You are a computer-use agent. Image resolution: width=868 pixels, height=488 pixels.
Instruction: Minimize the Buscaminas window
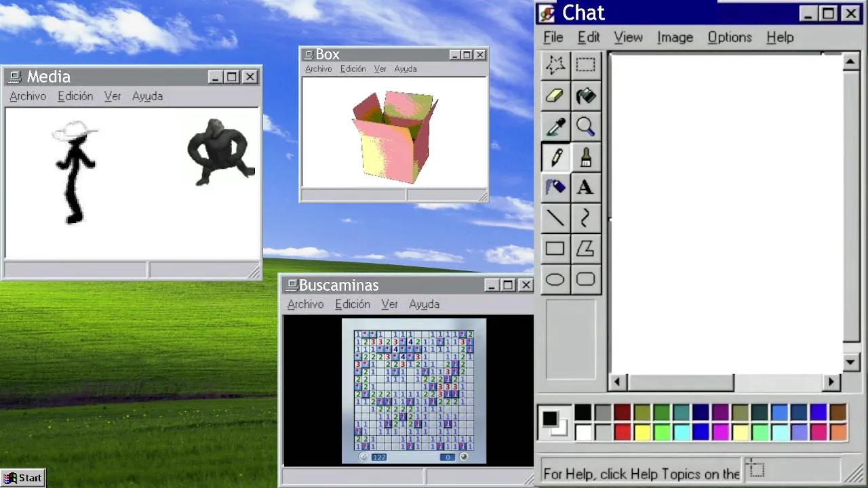492,285
